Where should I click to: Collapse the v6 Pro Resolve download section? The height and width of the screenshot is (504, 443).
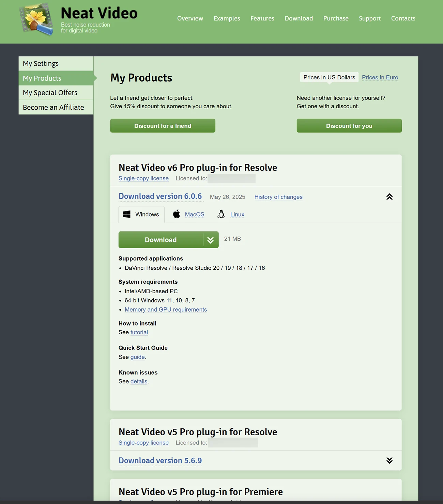click(389, 197)
